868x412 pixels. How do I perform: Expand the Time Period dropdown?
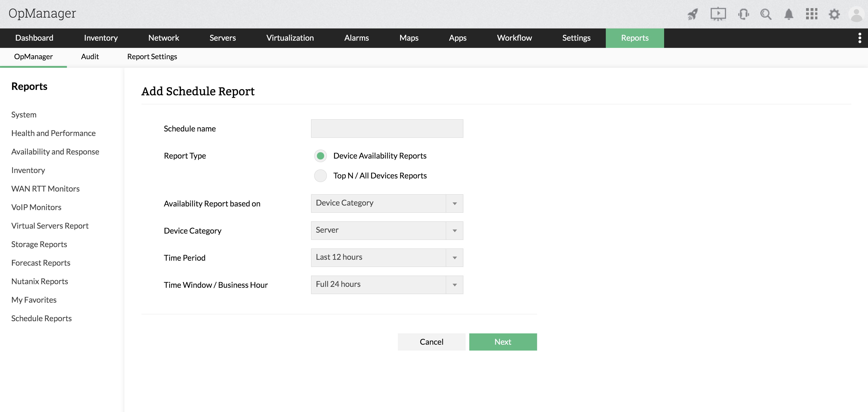coord(387,257)
